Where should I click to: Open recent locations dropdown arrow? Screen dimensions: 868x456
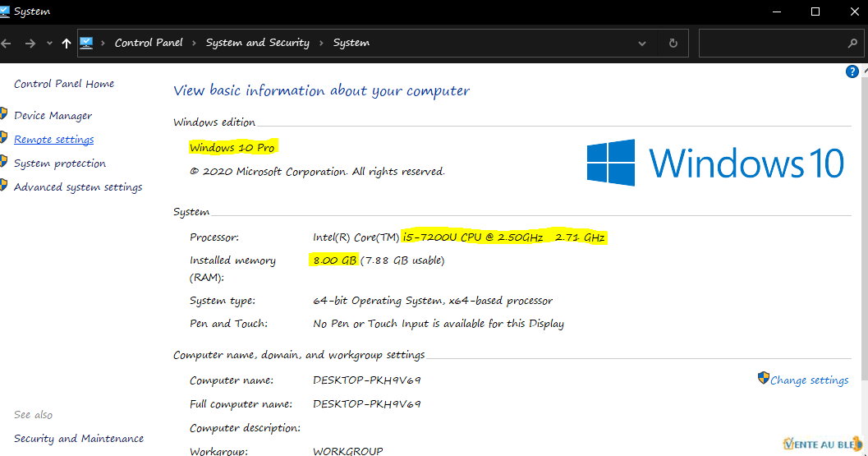49,44
